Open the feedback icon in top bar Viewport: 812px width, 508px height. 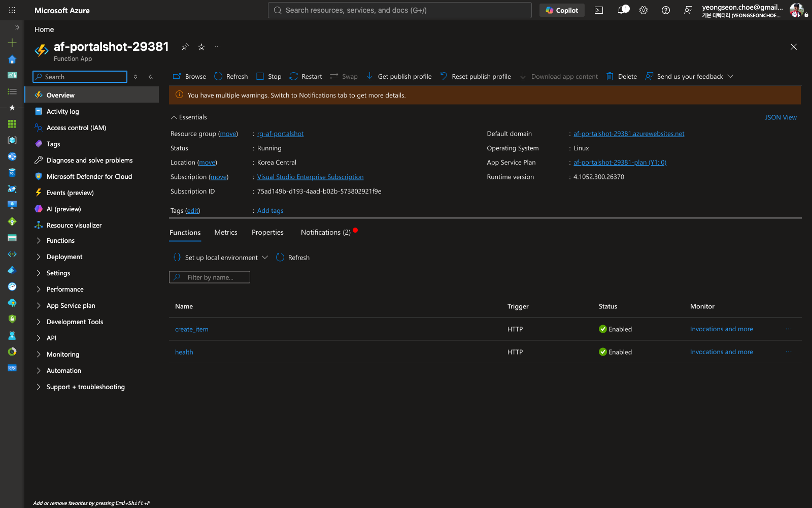688,10
